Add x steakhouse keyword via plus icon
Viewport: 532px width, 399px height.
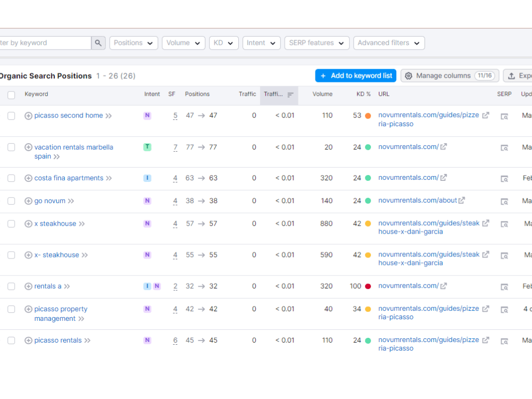click(29, 223)
